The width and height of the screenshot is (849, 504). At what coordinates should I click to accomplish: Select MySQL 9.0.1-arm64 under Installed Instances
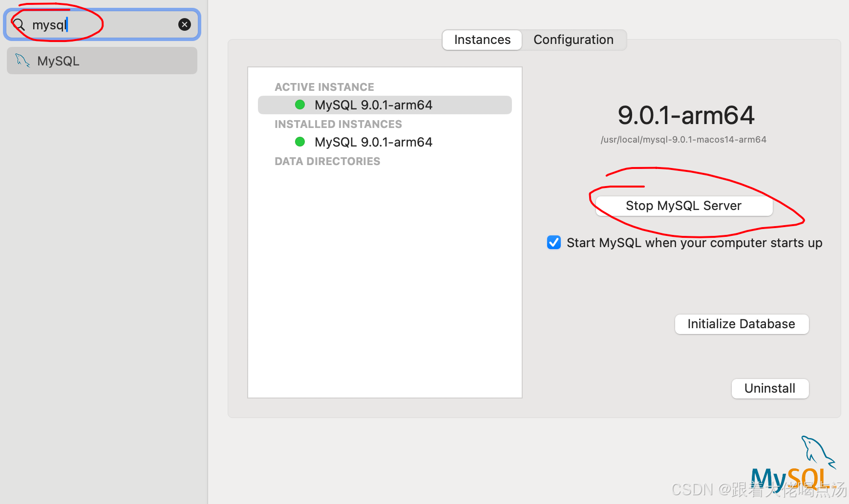(385, 142)
